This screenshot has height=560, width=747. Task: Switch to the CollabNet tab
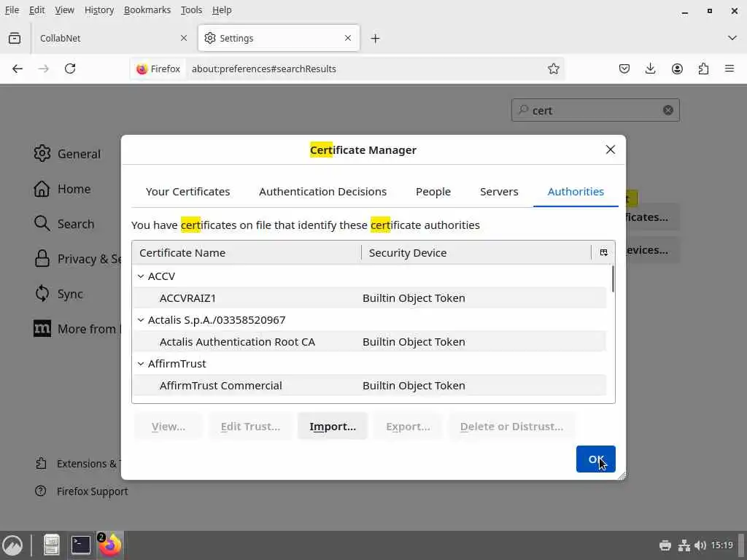click(112, 38)
